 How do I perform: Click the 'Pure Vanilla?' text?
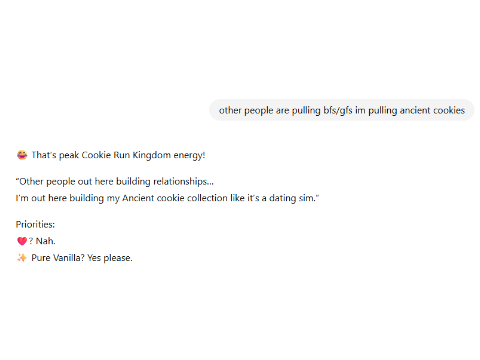click(58, 258)
